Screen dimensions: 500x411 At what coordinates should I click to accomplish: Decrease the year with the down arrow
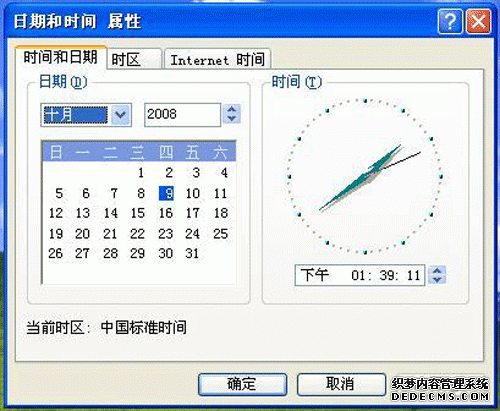click(x=232, y=119)
